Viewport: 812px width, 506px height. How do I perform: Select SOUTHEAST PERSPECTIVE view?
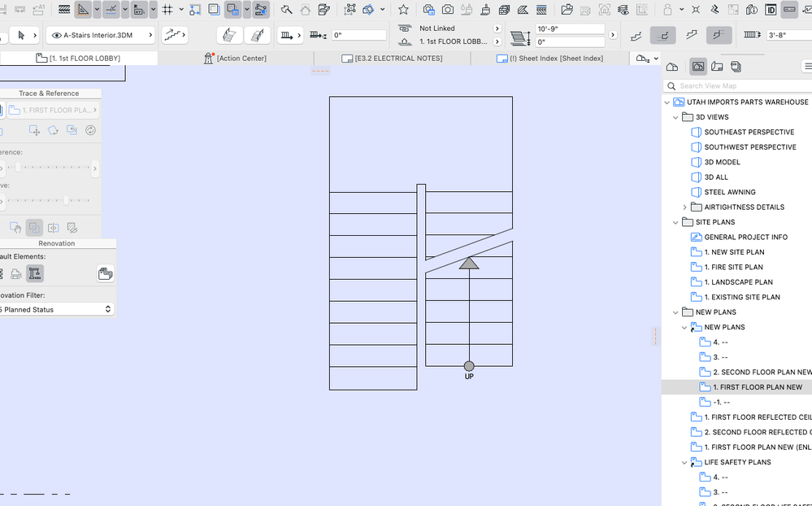coord(749,133)
